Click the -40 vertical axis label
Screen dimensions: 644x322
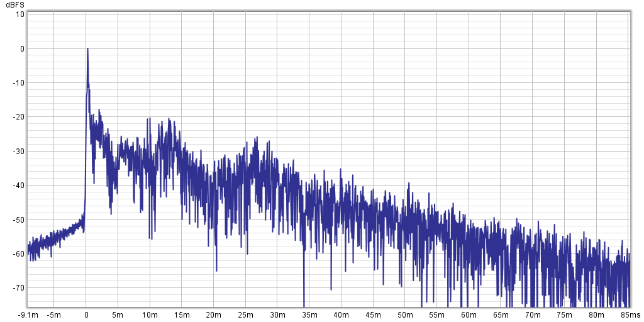(x=19, y=186)
